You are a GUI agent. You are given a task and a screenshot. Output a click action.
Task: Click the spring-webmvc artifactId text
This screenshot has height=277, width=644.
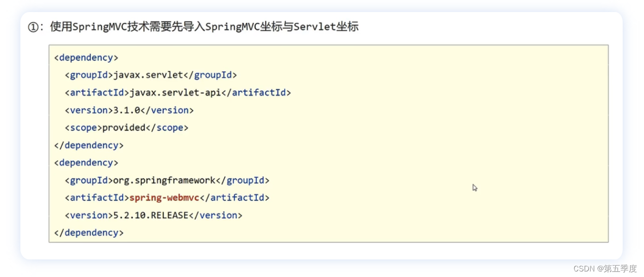click(164, 198)
